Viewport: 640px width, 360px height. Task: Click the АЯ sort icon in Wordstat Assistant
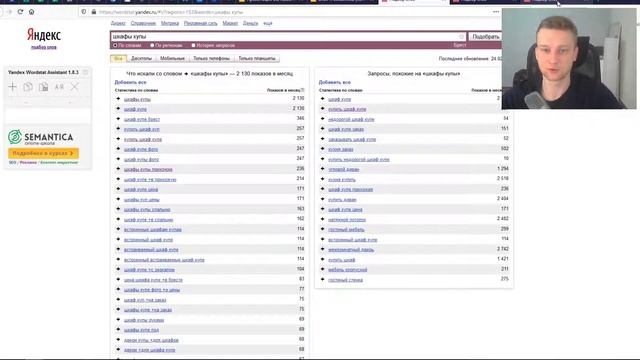[x=59, y=87]
